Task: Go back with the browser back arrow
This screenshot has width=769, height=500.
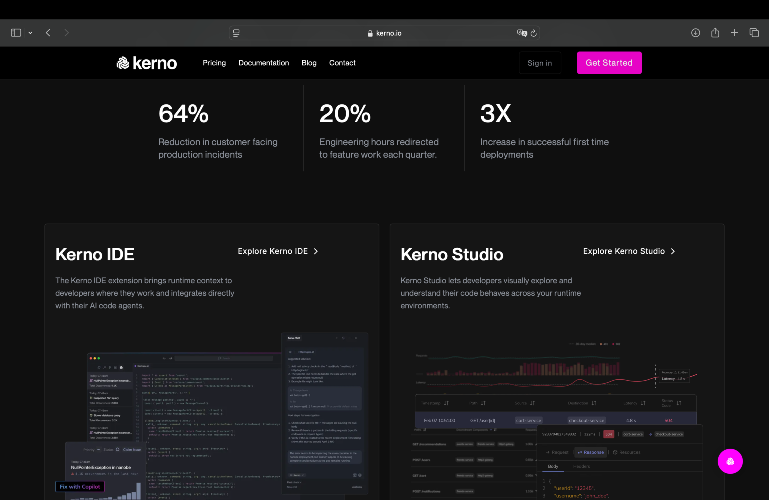Action: pos(48,33)
